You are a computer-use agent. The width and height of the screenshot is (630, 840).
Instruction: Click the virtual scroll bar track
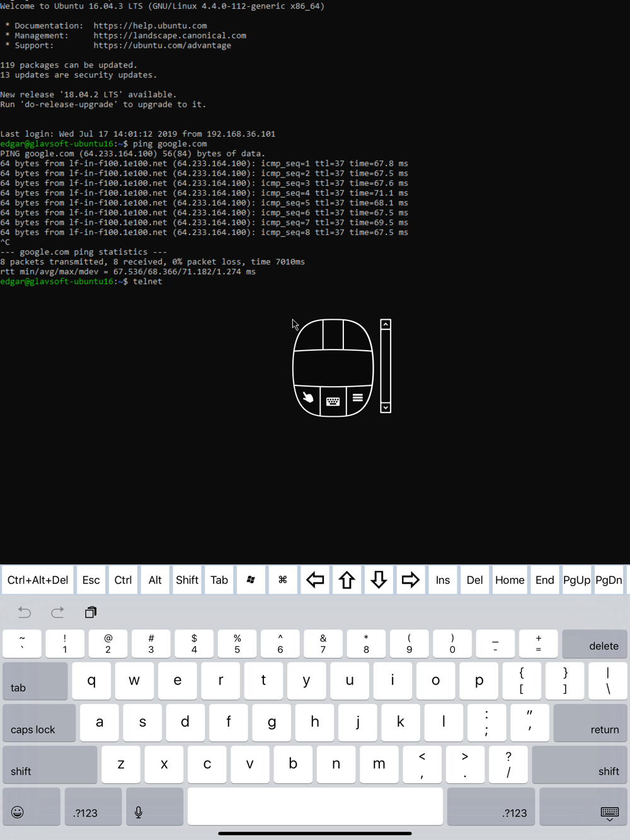click(386, 366)
